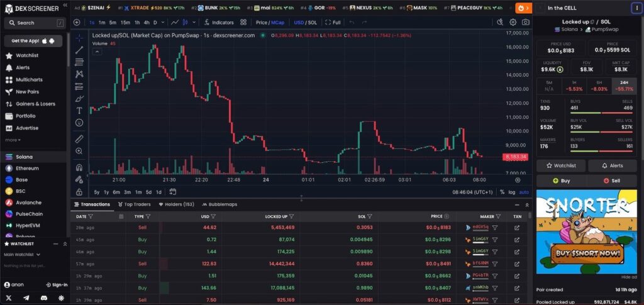
Task: Toggle the chart between Price and MCap
Action: point(270,23)
